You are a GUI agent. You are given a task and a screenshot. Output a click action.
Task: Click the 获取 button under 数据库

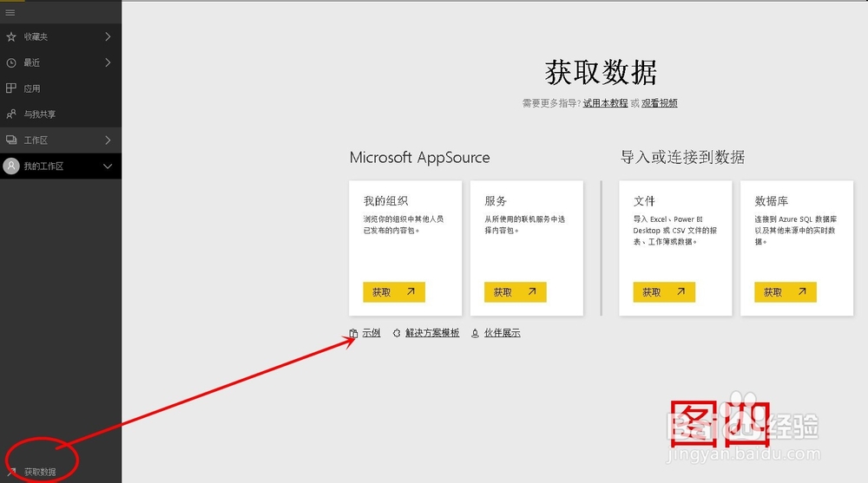coord(786,292)
